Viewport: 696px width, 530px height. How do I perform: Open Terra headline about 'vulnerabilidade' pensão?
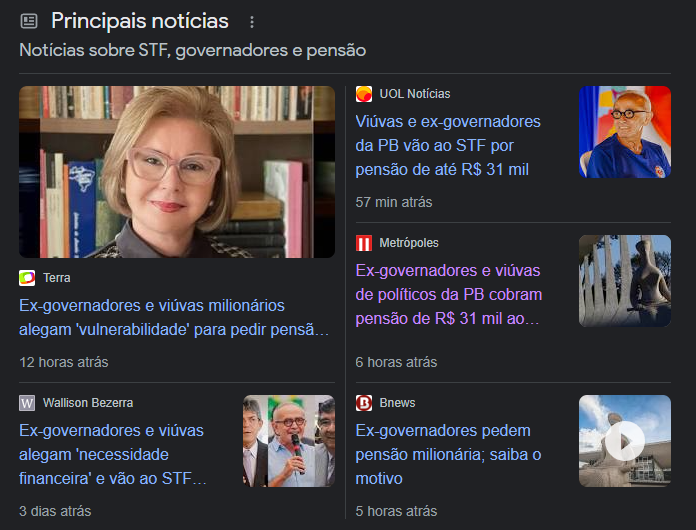(x=174, y=317)
